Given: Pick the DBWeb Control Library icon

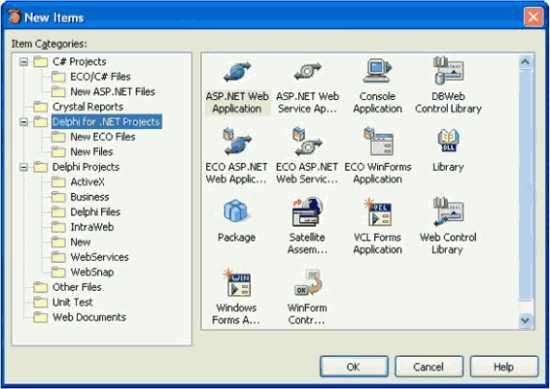Looking at the screenshot, I should [x=448, y=71].
